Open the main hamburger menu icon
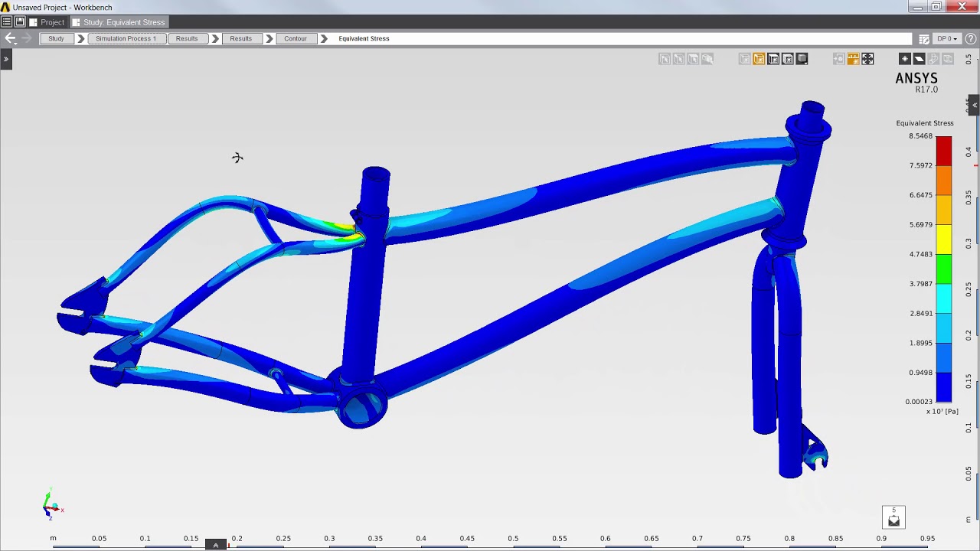 tap(6, 22)
